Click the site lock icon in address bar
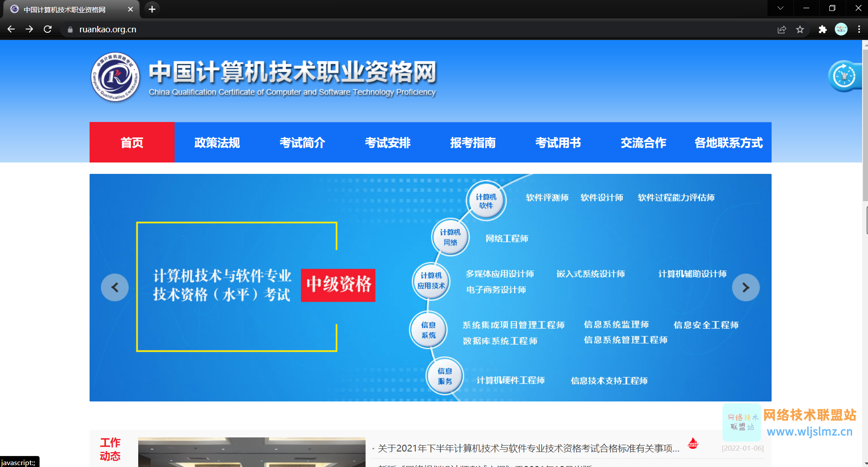 point(70,30)
